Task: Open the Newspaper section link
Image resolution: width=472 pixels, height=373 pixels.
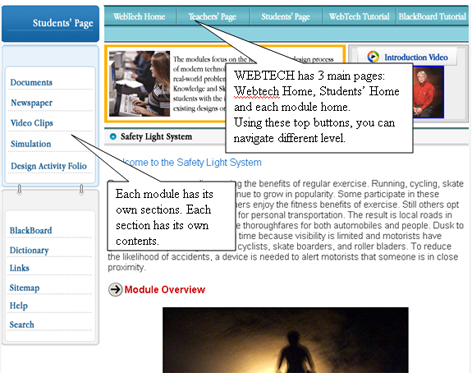Action: tap(31, 103)
